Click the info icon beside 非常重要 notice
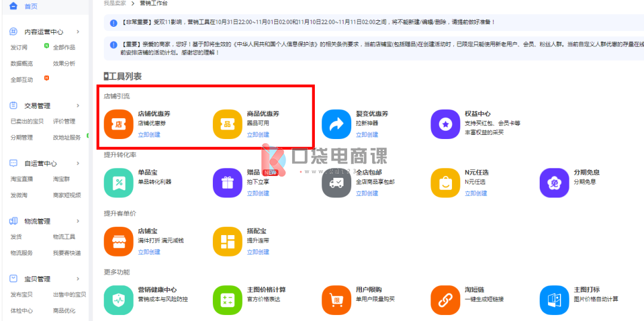This screenshot has width=644, height=321. 114,23
